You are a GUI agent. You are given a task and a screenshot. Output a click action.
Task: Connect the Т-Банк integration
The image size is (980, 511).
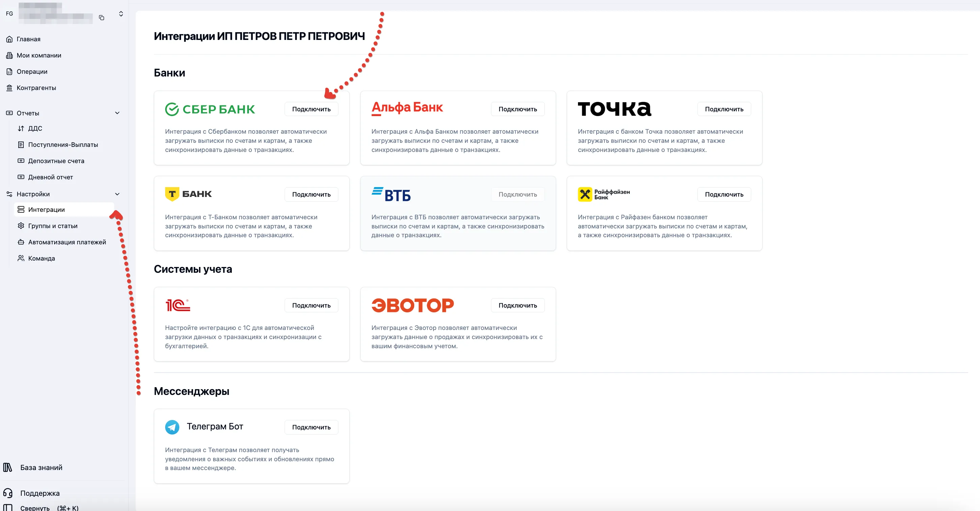coord(311,195)
